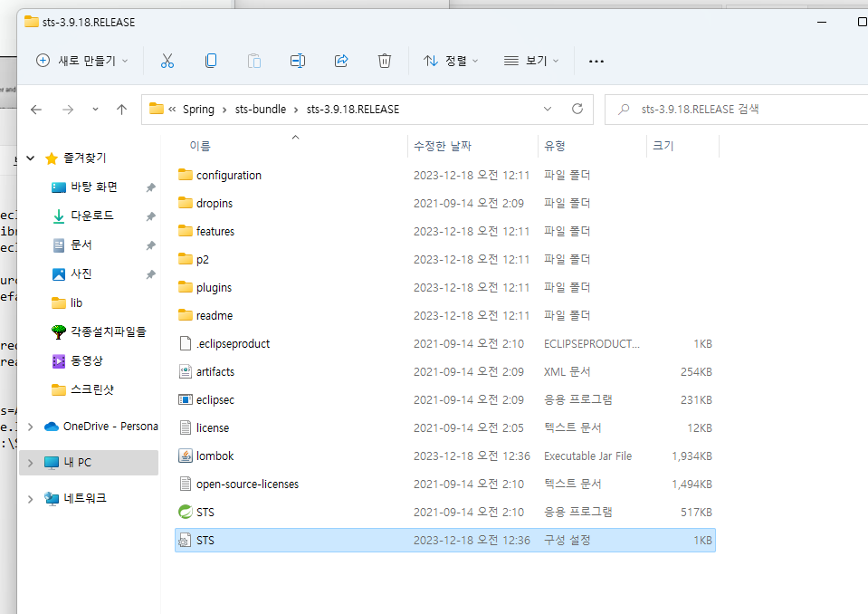Go forward with the right arrow
The width and height of the screenshot is (868, 614).
click(68, 110)
